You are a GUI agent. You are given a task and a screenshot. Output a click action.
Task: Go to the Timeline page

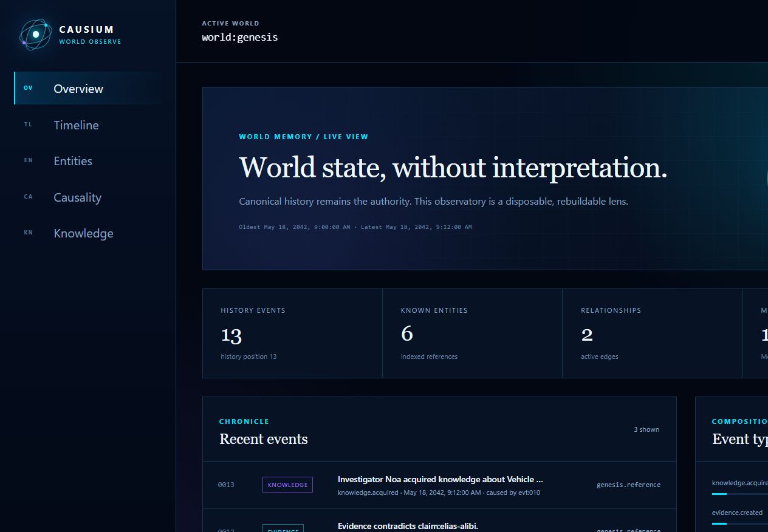(x=88, y=125)
